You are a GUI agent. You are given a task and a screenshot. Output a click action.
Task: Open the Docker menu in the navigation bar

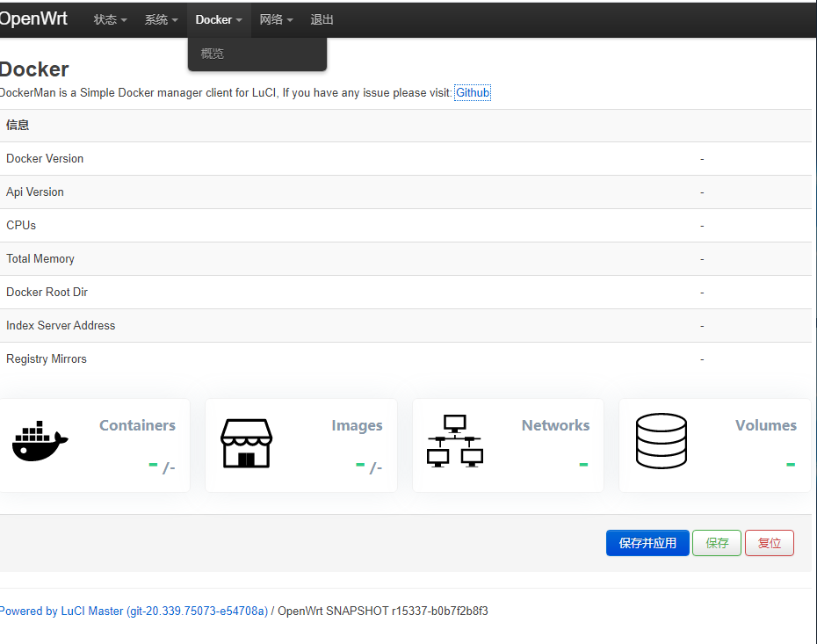tap(217, 18)
